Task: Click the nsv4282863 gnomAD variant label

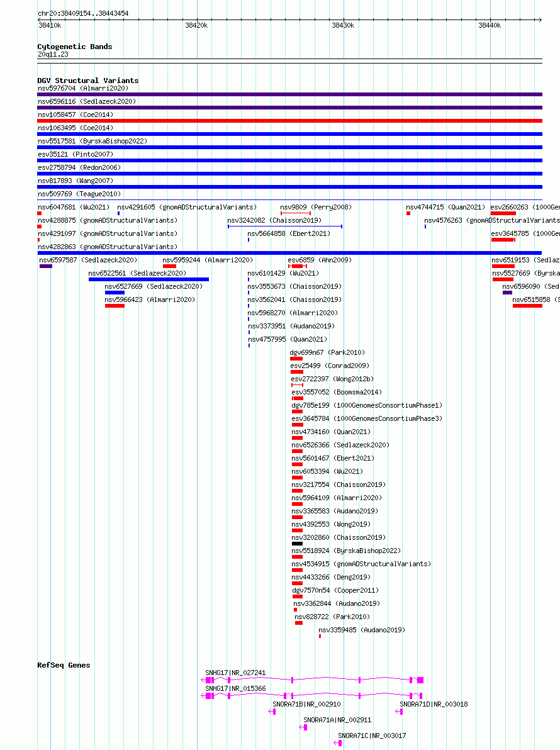Action: click(108, 247)
